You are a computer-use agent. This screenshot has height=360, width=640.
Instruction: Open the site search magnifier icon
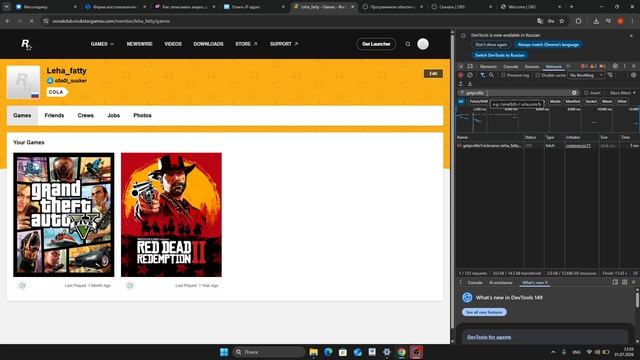[408, 44]
